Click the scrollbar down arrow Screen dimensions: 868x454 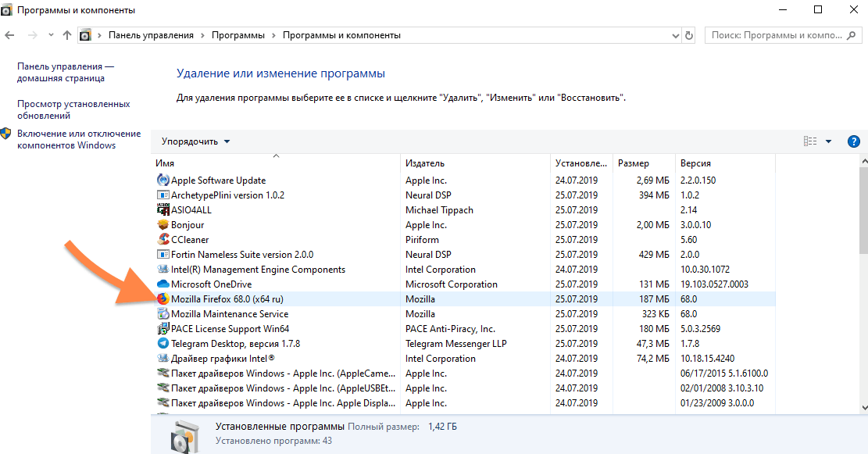click(x=863, y=408)
